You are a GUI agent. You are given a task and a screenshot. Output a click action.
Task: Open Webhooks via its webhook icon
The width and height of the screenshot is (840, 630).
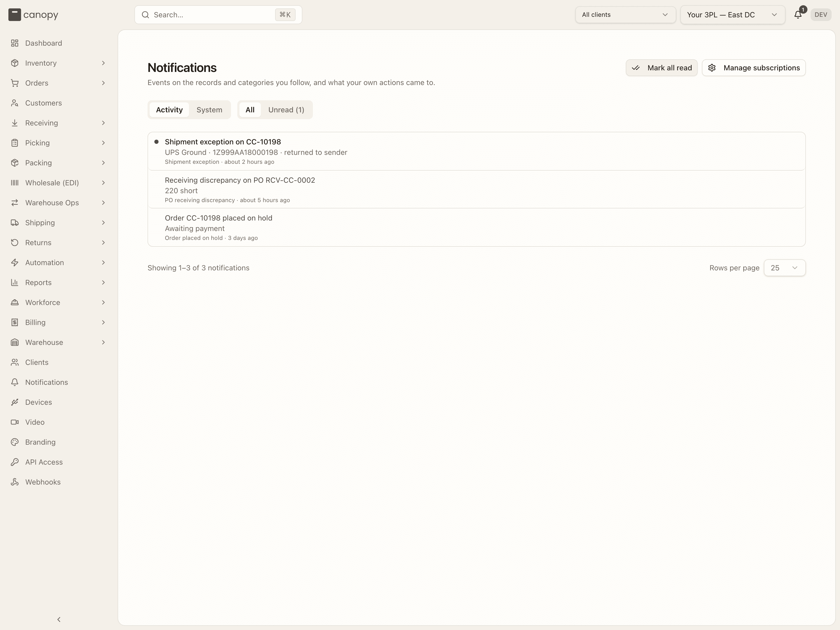coord(15,482)
